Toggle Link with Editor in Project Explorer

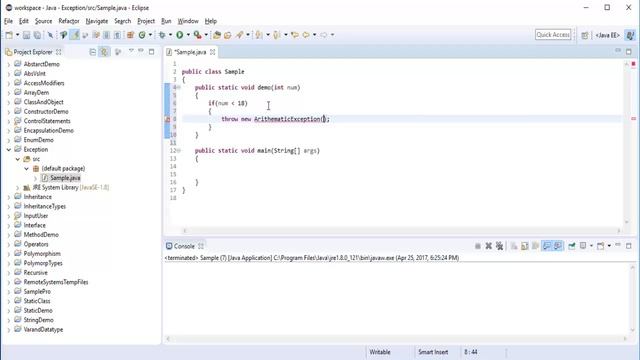[x=104, y=52]
